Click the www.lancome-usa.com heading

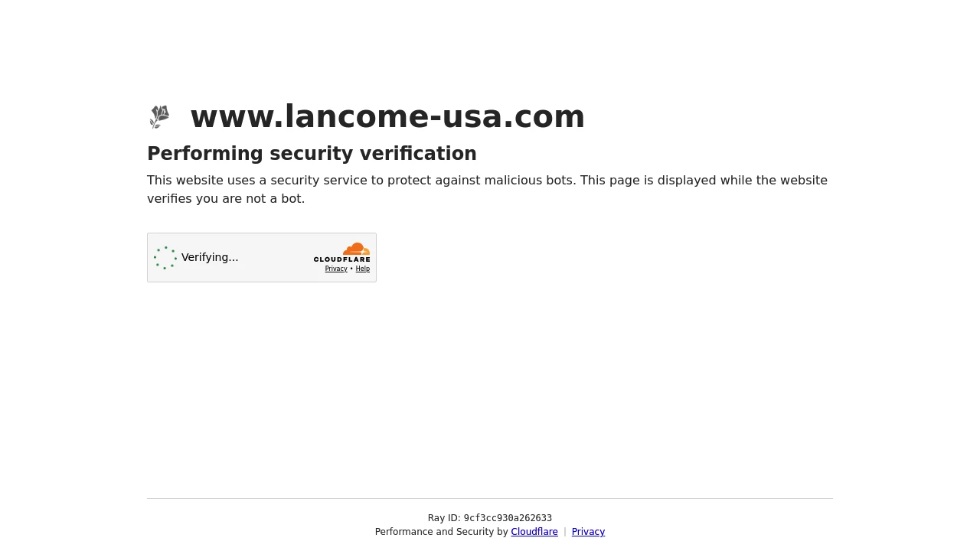pyautogui.click(x=387, y=117)
